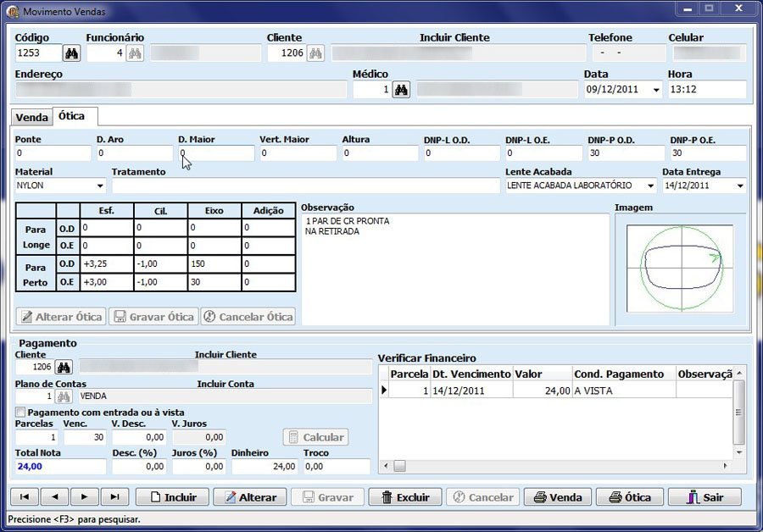
Task: Click the Juros (%) input field
Action: (199, 467)
